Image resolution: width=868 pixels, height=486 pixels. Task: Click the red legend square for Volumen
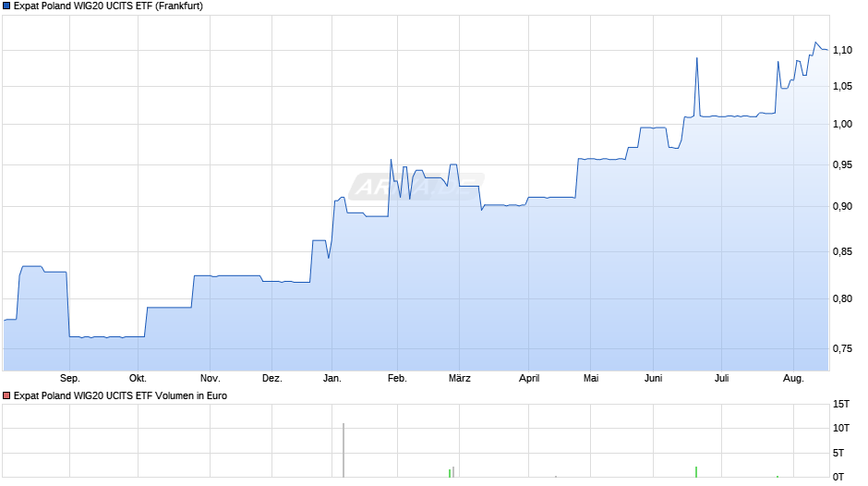point(6,395)
